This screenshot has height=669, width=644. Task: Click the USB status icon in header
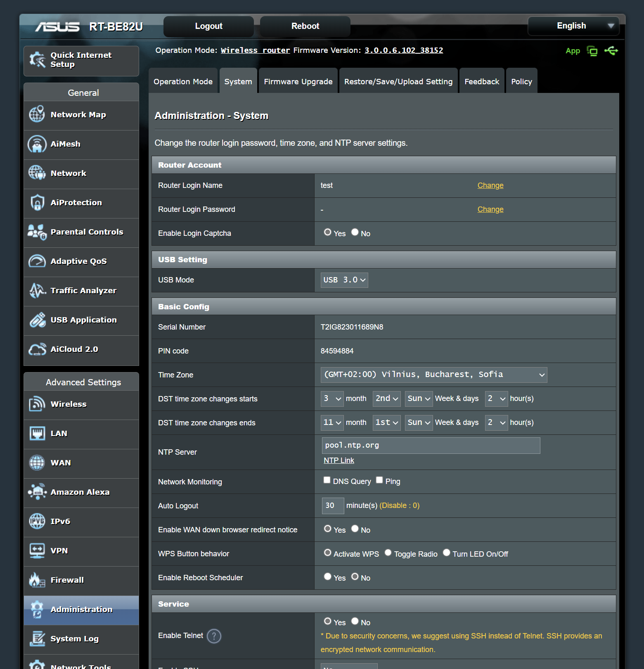[x=611, y=50]
